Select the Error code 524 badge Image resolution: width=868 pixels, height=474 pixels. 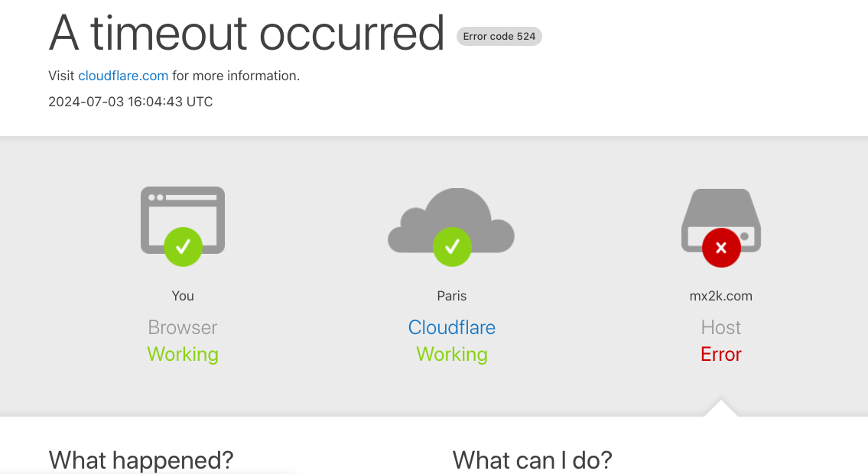(499, 37)
